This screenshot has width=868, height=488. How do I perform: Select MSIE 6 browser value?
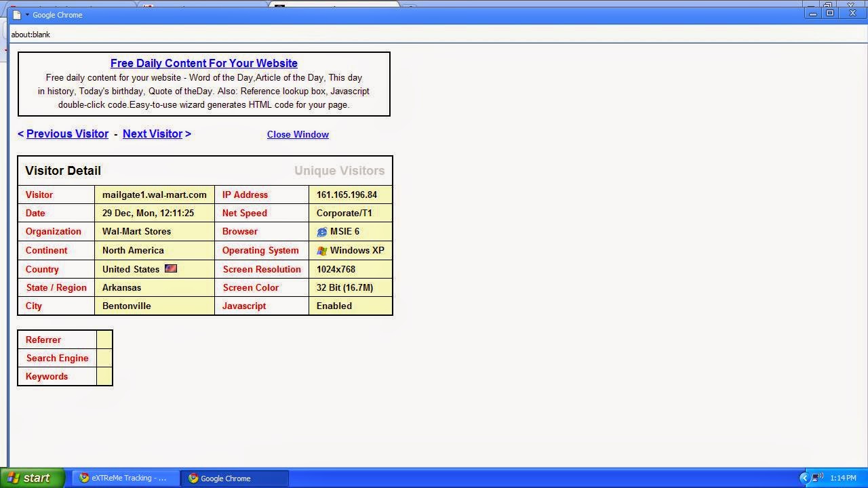[344, 231]
